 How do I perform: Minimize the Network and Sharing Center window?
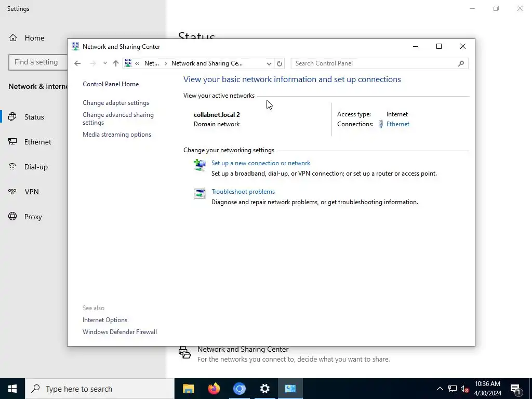(x=415, y=46)
